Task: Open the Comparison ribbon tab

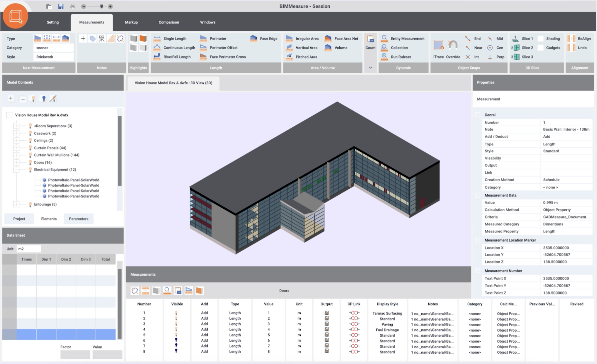Action: [169, 22]
